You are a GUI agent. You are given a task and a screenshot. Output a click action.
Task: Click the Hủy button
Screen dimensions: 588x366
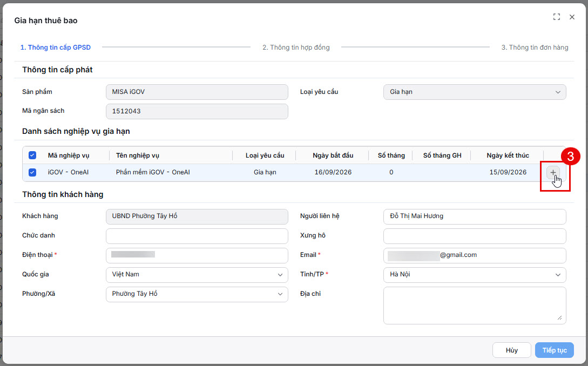tap(511, 350)
